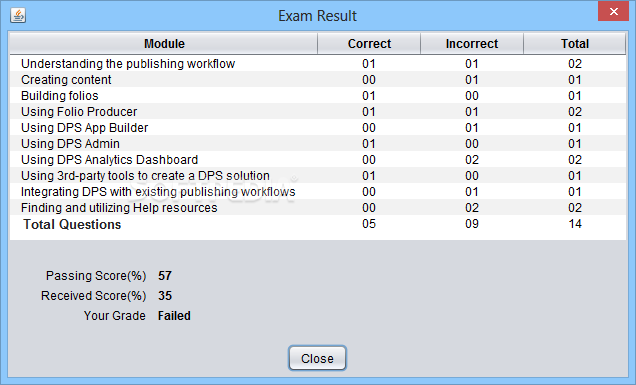Click the Java icon in the title bar
Viewport: 636px width, 385px height.
click(18, 15)
